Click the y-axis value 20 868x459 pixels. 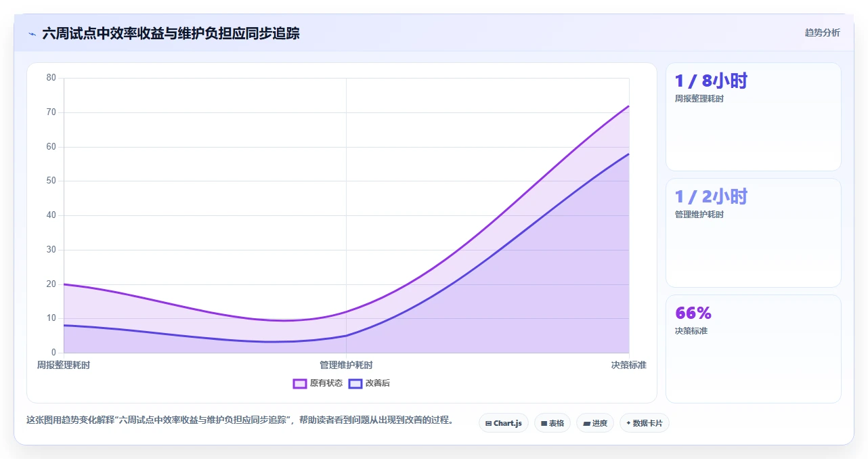pos(51,284)
